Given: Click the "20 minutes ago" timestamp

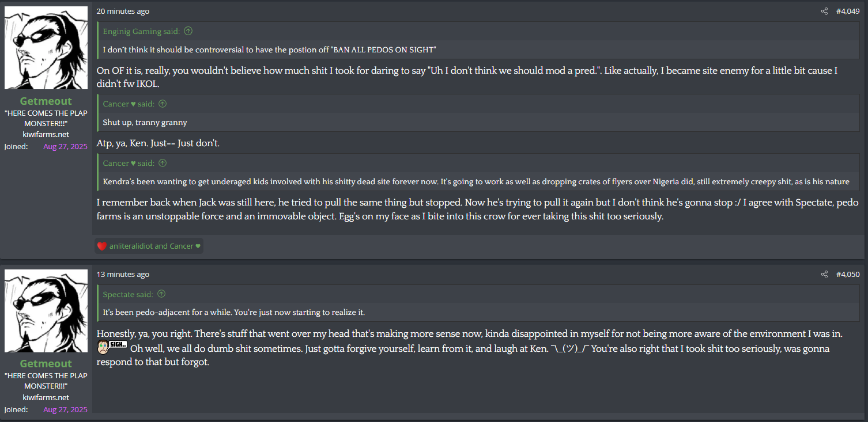Looking at the screenshot, I should point(123,12).
